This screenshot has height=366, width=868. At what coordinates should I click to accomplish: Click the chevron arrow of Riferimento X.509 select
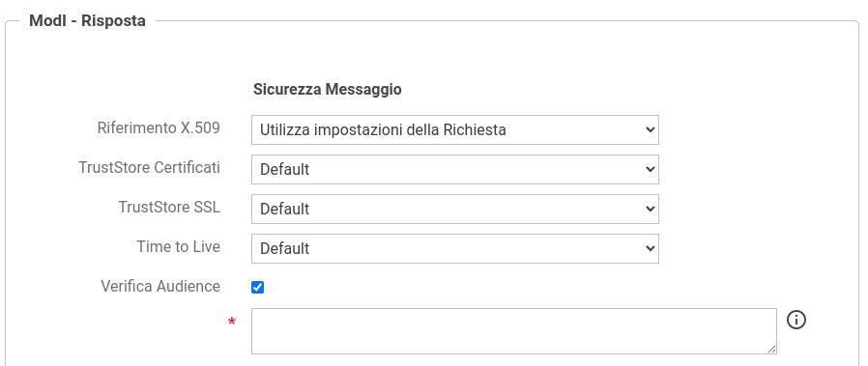(x=650, y=130)
